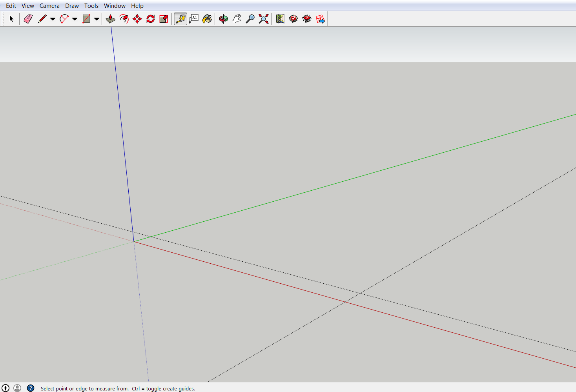The width and height of the screenshot is (576, 392).
Task: Click the user sign-in profile icon
Action: pyautogui.click(x=17, y=388)
